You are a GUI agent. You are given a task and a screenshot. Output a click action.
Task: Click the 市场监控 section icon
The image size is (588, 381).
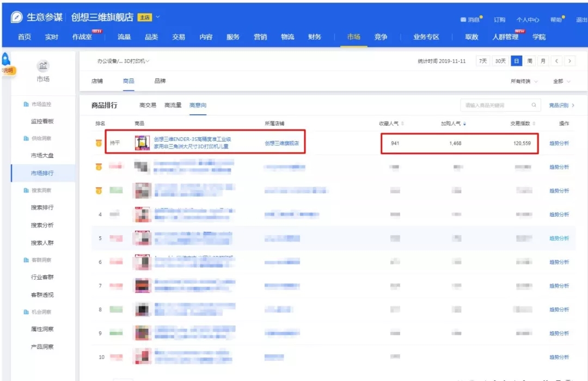point(26,104)
